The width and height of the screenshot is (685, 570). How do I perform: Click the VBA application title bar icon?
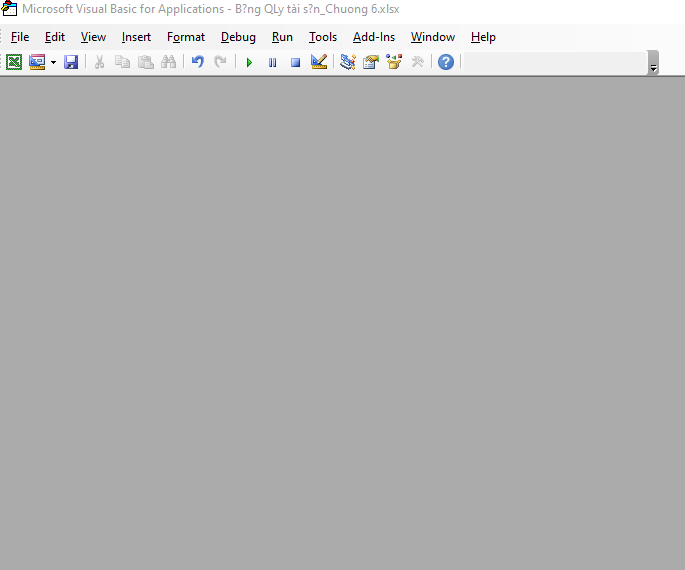[9, 8]
